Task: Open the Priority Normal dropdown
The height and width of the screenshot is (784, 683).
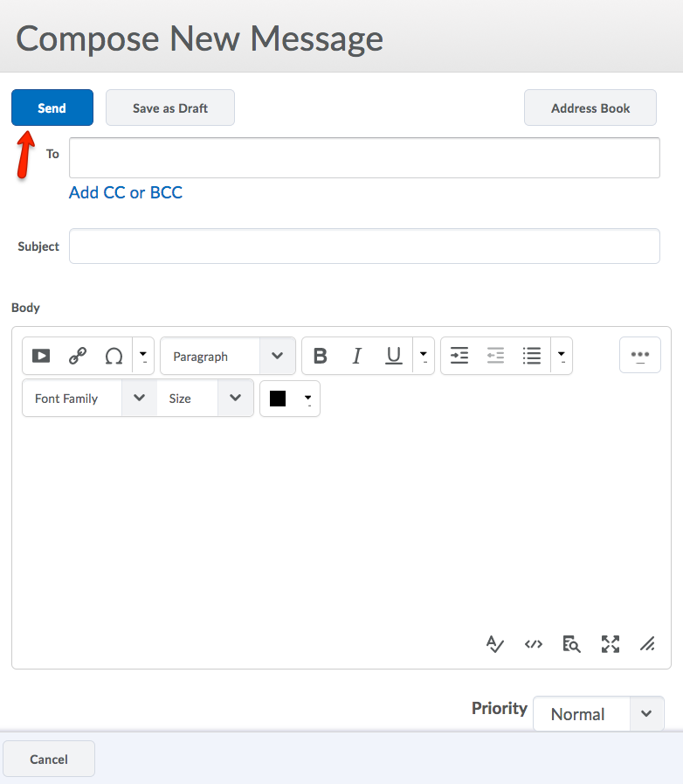Action: click(598, 714)
